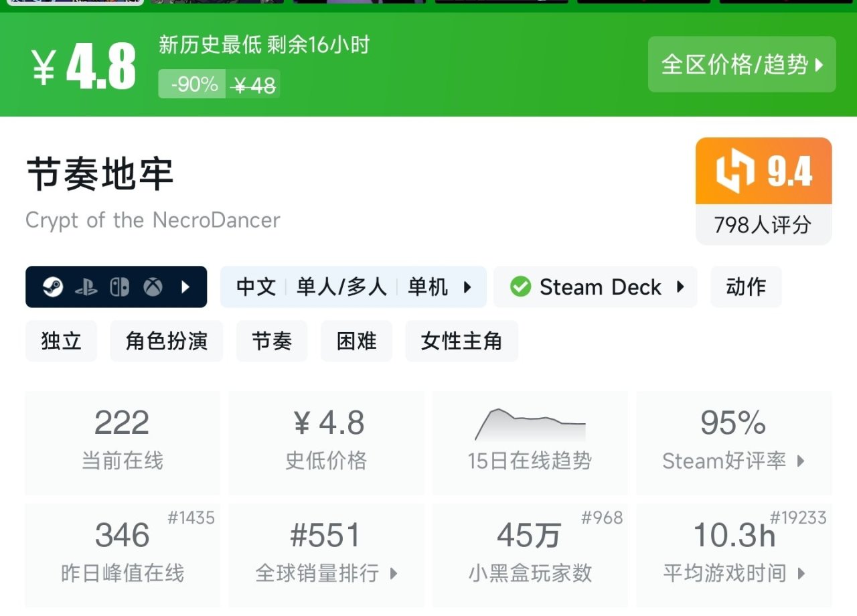The width and height of the screenshot is (857, 616).
Task: Click the Xbox platform icon
Action: 153,287
